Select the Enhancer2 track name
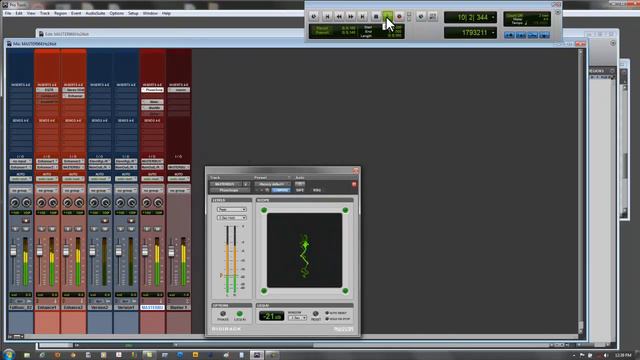This screenshot has width=640, height=360. click(x=73, y=307)
